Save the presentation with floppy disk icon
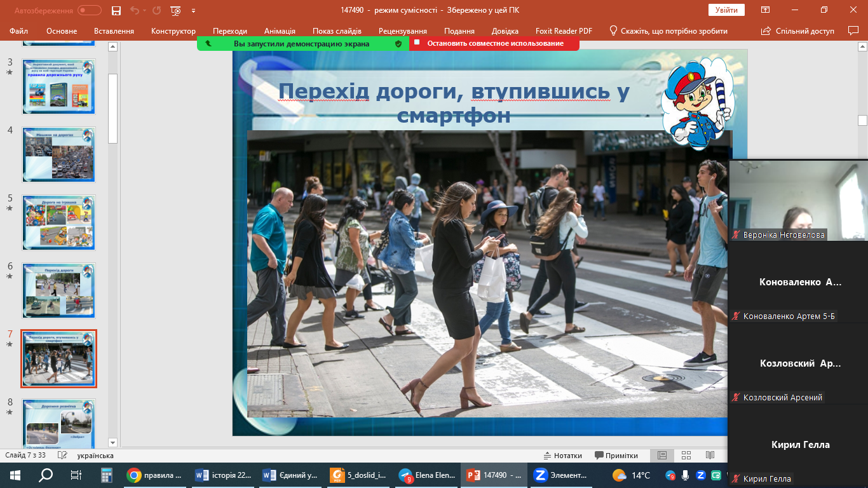868x488 pixels. (116, 10)
